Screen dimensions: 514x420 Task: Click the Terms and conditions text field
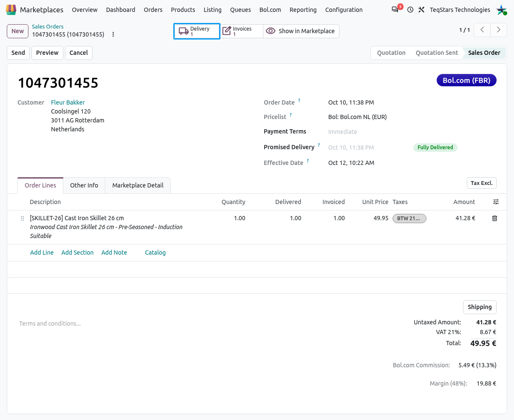click(x=50, y=324)
